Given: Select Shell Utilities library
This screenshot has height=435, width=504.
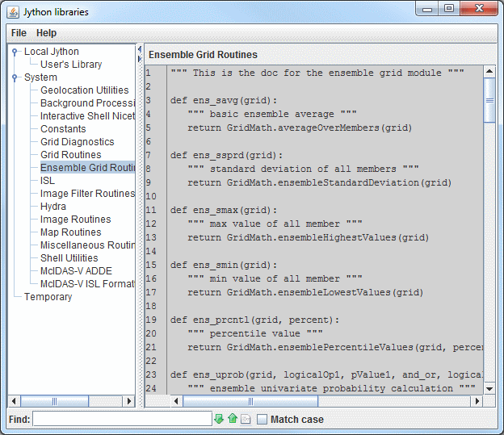Looking at the screenshot, I should pos(69,258).
